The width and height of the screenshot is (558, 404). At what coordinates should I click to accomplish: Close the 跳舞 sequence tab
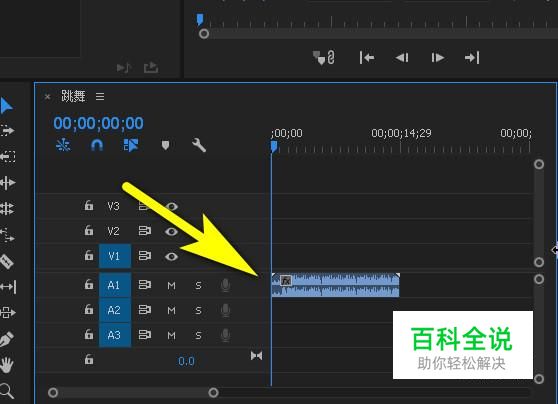47,96
